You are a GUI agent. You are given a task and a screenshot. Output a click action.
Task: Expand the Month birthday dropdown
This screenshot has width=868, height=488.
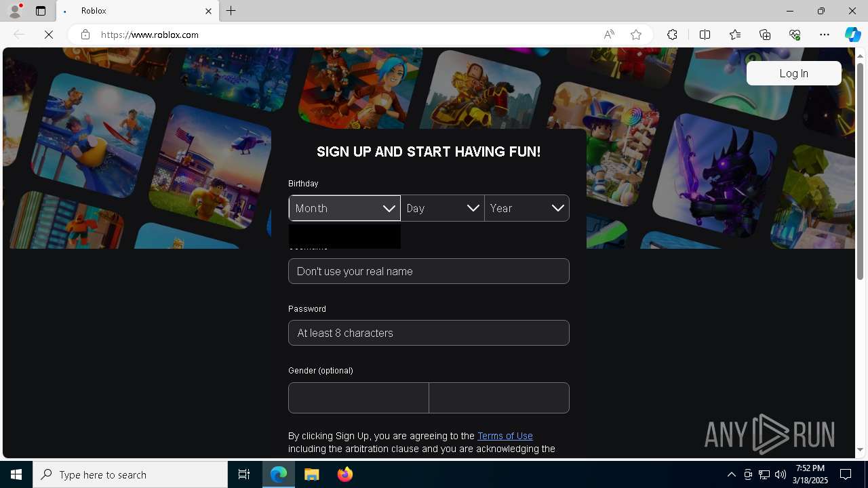(x=344, y=208)
